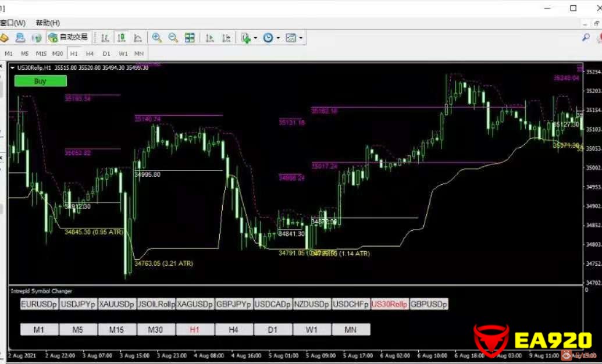Switch chart to candlestick display
This screenshot has width=602, height=364.
122,38
